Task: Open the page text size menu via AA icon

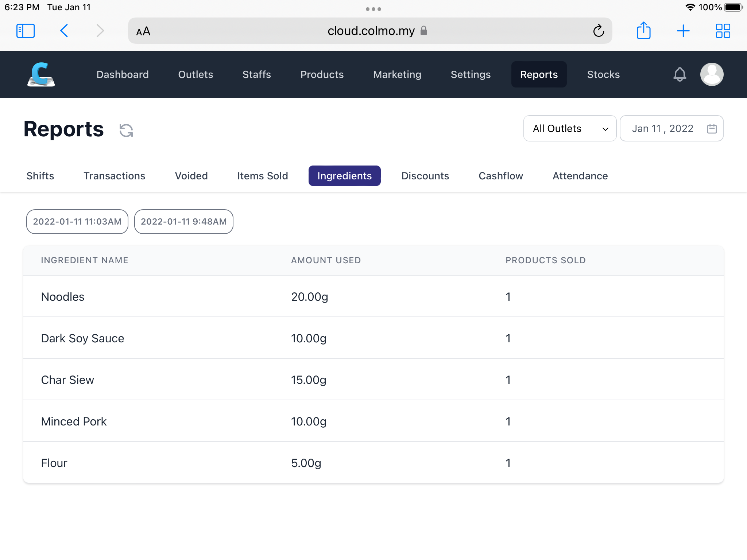Action: tap(143, 31)
